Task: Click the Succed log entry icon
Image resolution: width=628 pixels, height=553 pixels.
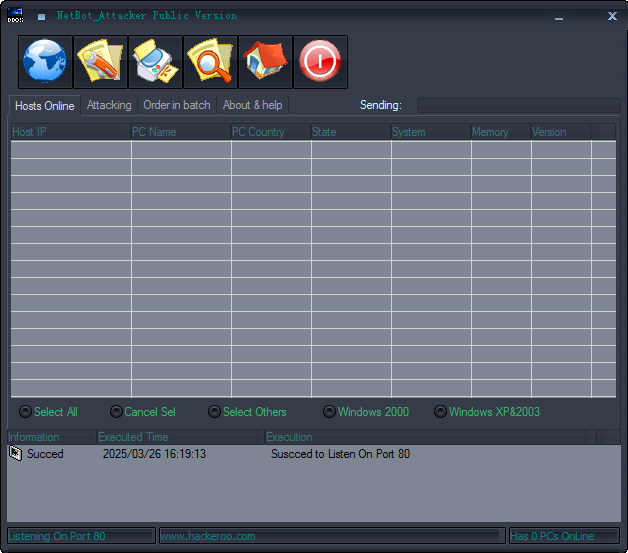Action: tap(15, 454)
